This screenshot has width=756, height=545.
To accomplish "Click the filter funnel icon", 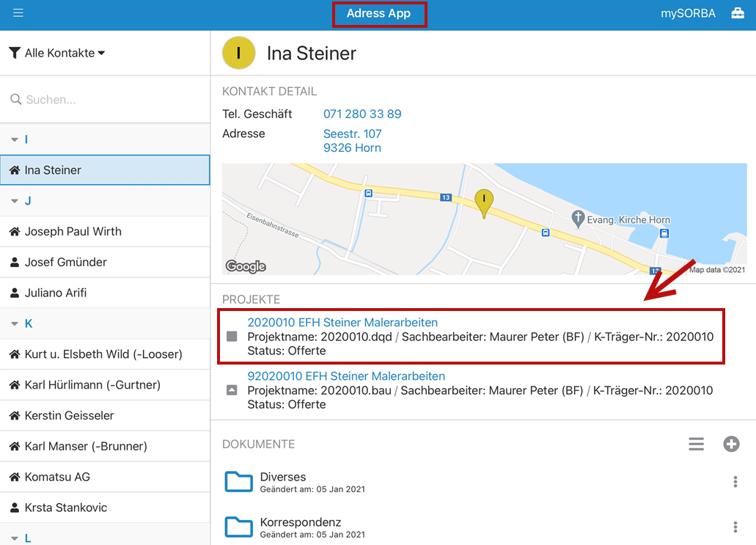I will pyautogui.click(x=15, y=53).
